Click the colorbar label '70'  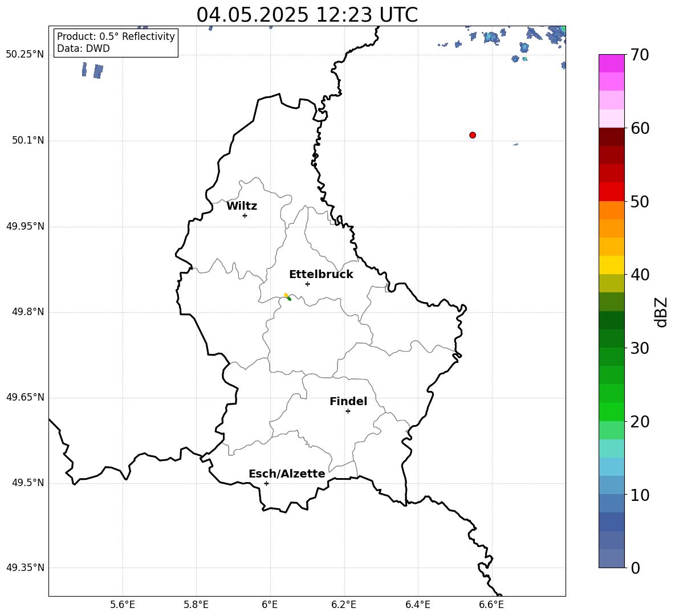click(639, 55)
